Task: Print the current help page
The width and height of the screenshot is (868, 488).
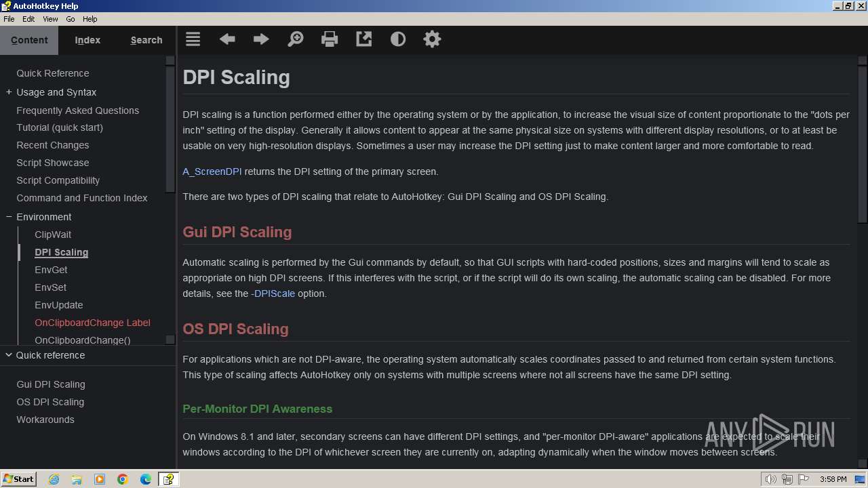Action: click(x=330, y=39)
